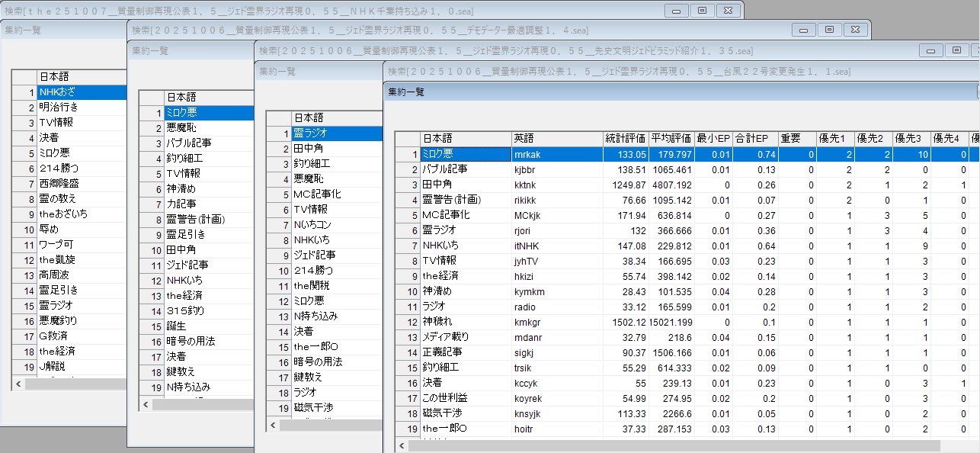Select the 英語 column header
Screen dimensions: 980x453
(x=556, y=138)
